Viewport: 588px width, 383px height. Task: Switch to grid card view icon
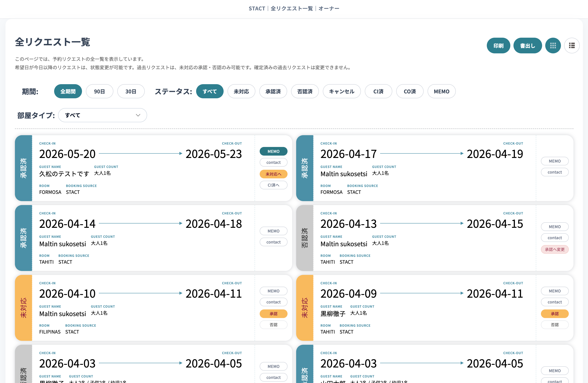pos(553,46)
